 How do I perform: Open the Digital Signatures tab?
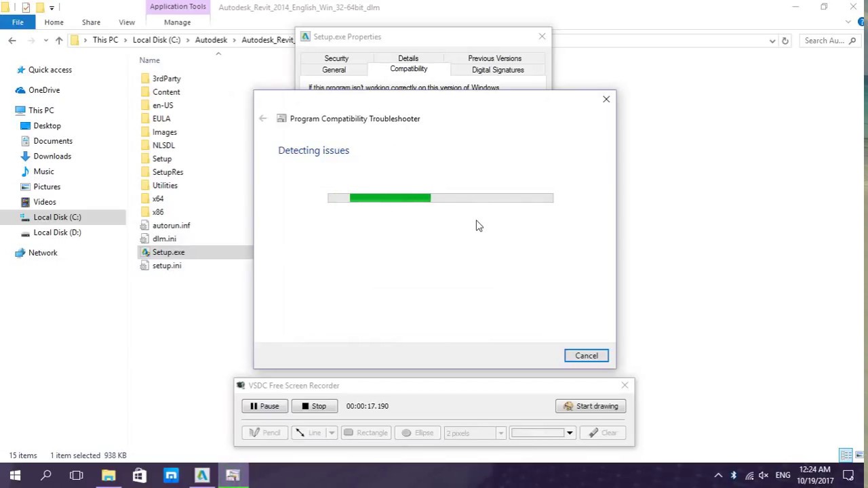point(498,70)
